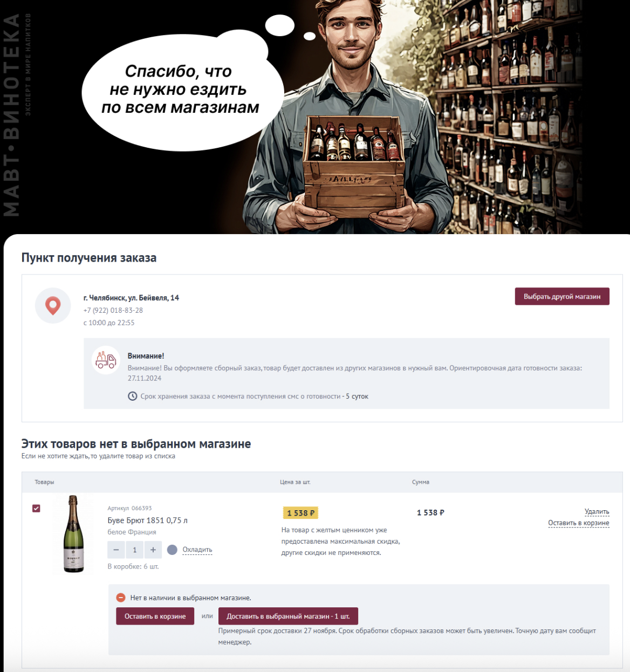The height and width of the screenshot is (672, 630).
Task: Click Доставить в выбранный магазин button
Action: point(288,616)
